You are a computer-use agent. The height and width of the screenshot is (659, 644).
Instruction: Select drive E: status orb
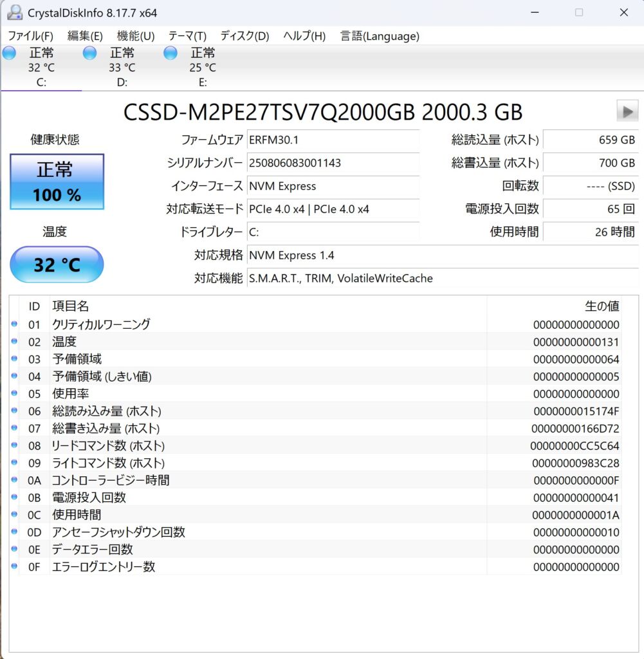coord(170,53)
